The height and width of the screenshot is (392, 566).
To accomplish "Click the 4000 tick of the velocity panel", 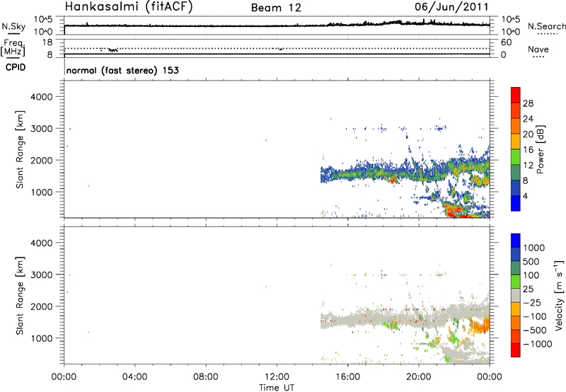I will coord(42,243).
